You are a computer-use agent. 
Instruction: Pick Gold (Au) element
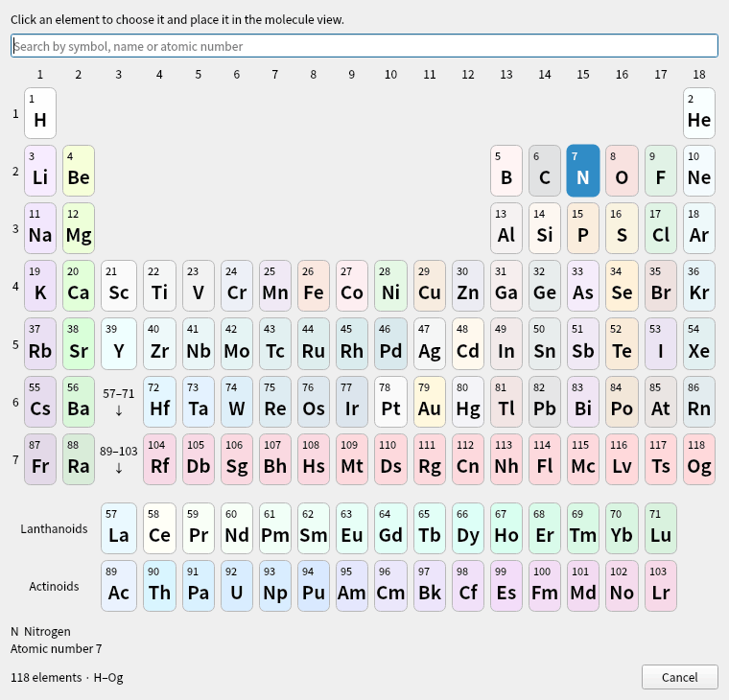click(x=430, y=402)
